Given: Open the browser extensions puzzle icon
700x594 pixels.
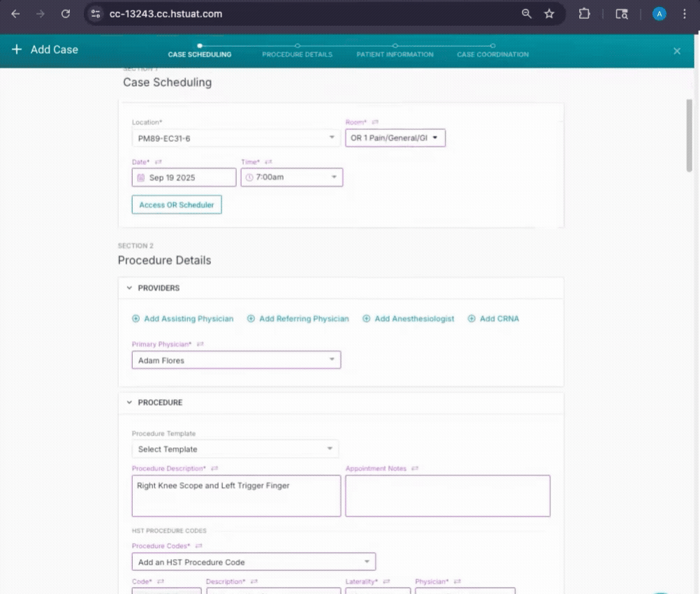Looking at the screenshot, I should coord(584,14).
